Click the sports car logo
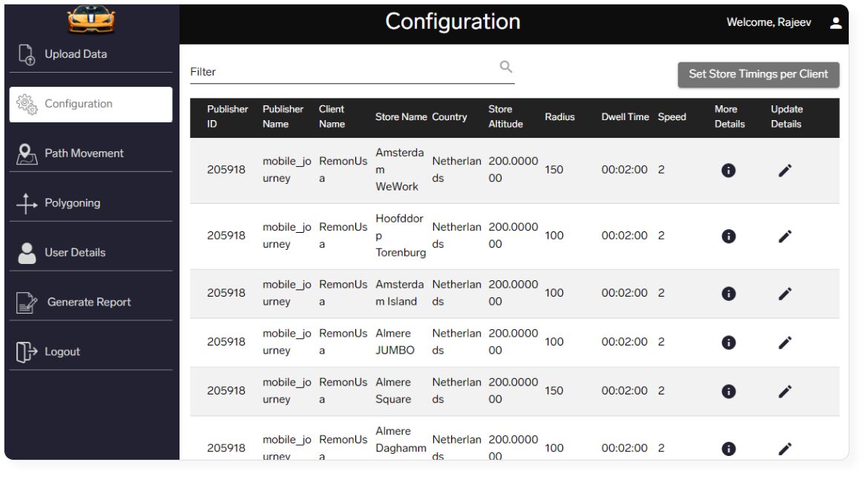 (x=91, y=19)
